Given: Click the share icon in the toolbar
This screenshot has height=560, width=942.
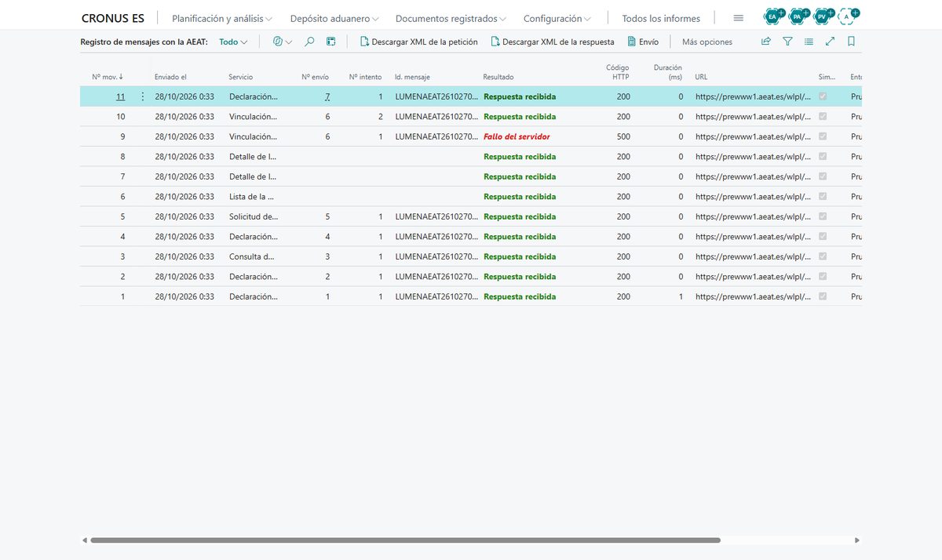Looking at the screenshot, I should click(766, 42).
